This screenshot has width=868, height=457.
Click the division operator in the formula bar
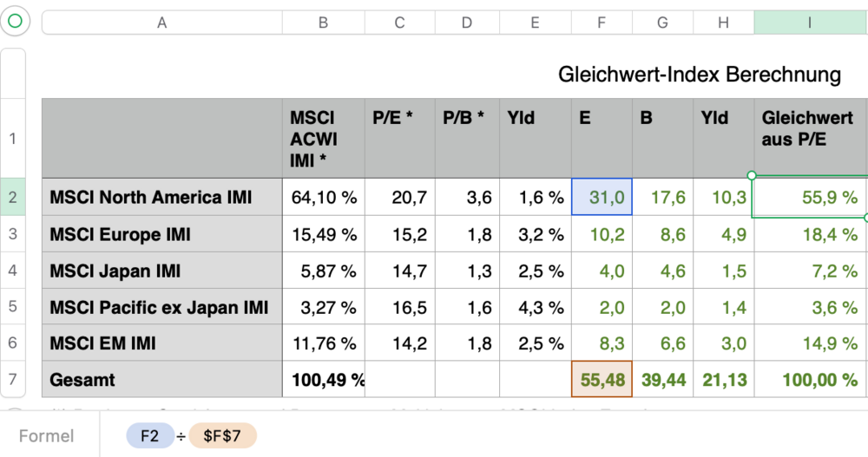(181, 436)
